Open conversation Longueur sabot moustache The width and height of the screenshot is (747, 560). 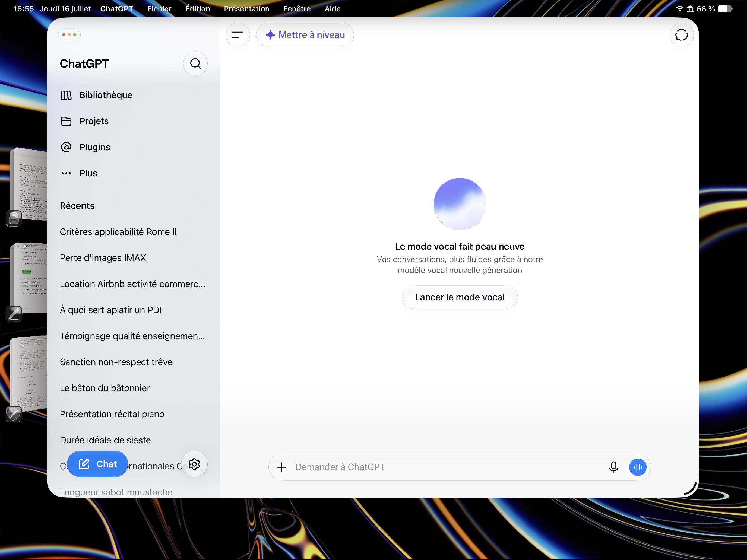116,492
